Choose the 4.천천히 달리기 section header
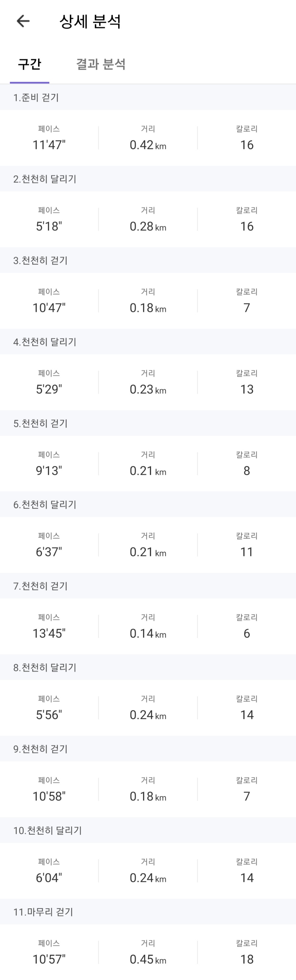Image resolution: width=296 pixels, height=980 pixels. 148,342
